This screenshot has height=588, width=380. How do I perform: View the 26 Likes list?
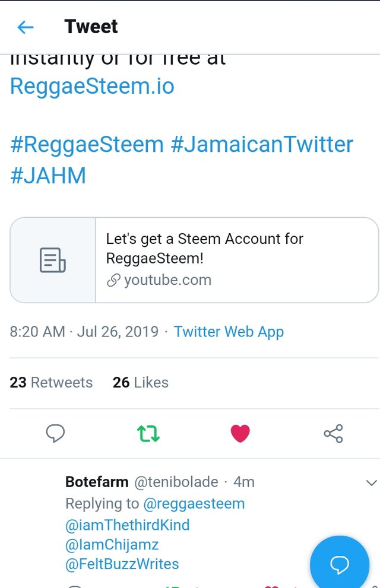(x=140, y=383)
